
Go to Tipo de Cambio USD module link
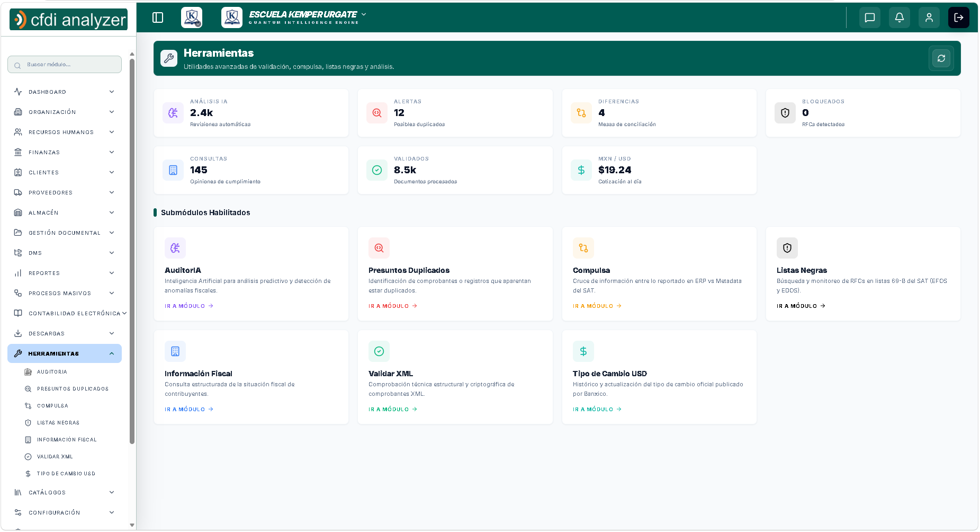pos(597,409)
